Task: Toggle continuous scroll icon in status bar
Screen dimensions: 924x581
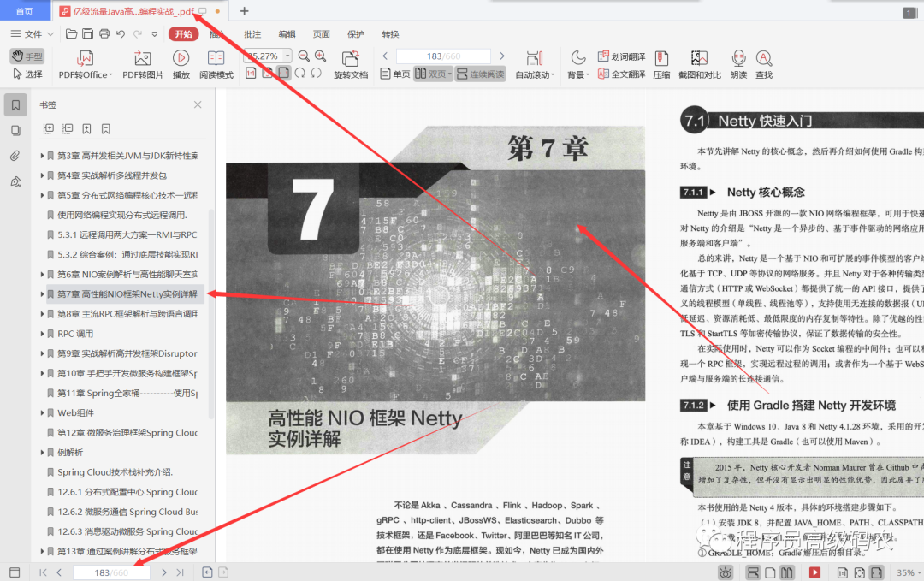Action: (753, 572)
